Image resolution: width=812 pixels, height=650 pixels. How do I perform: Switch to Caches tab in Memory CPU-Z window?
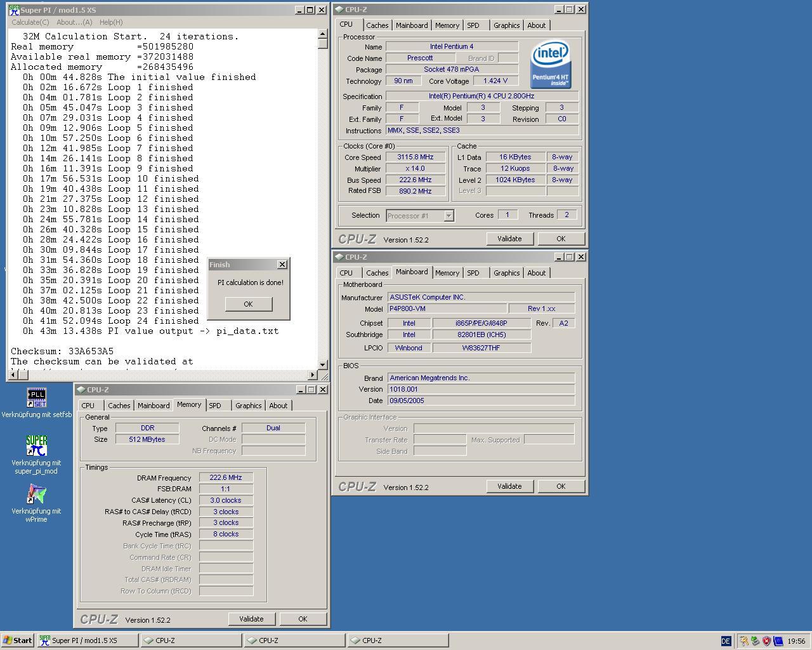point(119,406)
